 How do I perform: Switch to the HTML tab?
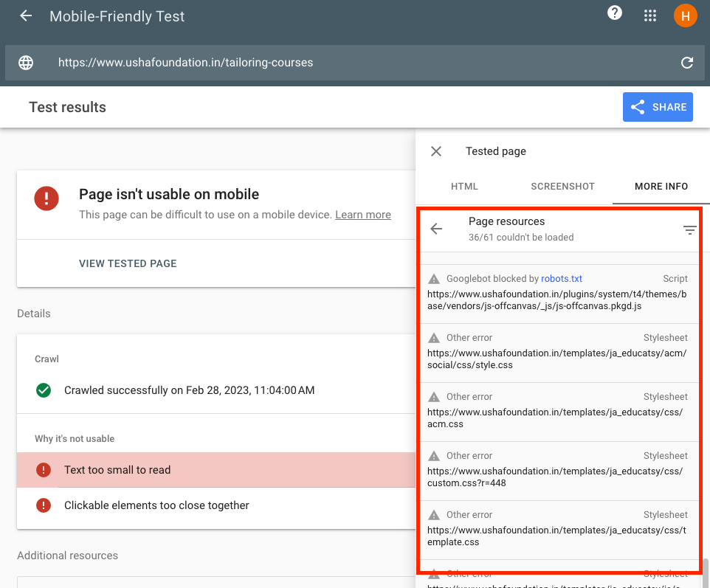click(464, 187)
